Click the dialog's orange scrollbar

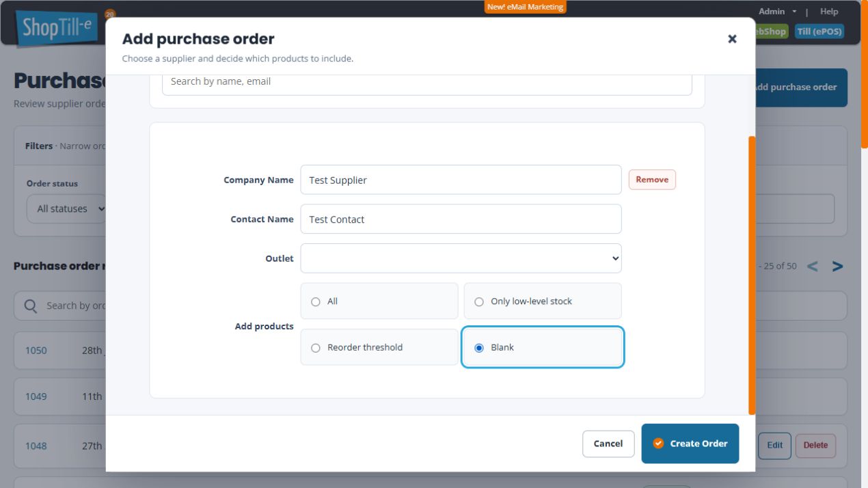pyautogui.click(x=752, y=275)
